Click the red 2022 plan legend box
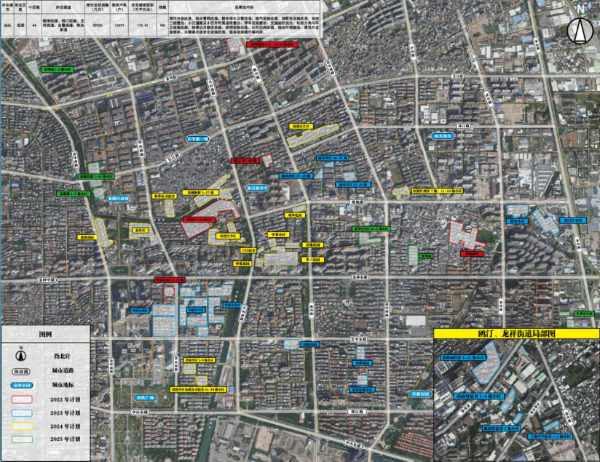This screenshot has height=462, width=600. click(21, 398)
